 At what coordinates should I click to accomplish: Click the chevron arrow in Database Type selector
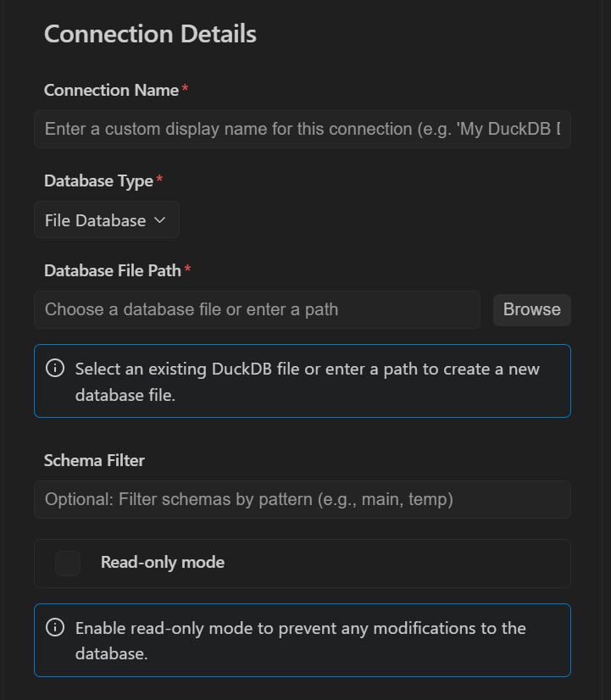160,220
